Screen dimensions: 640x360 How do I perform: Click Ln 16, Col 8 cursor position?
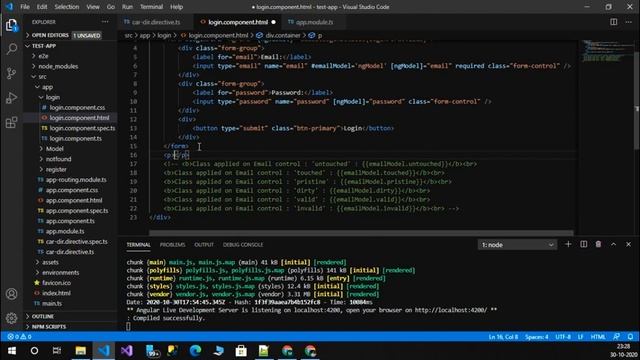coord(503,337)
